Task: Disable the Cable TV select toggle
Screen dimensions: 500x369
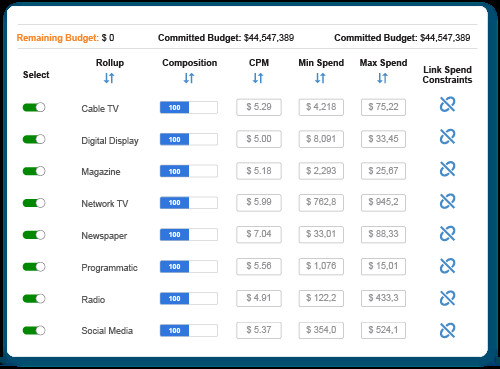Action: 34,107
